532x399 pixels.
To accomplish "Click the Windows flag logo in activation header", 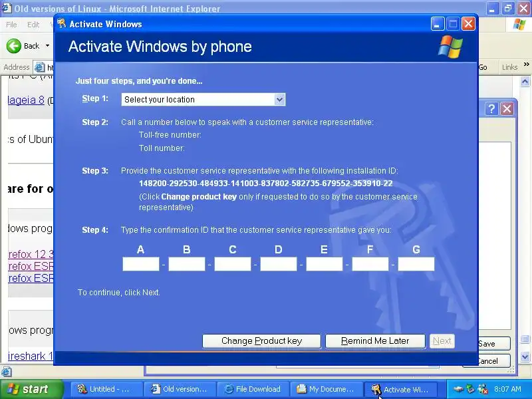I will [x=450, y=47].
